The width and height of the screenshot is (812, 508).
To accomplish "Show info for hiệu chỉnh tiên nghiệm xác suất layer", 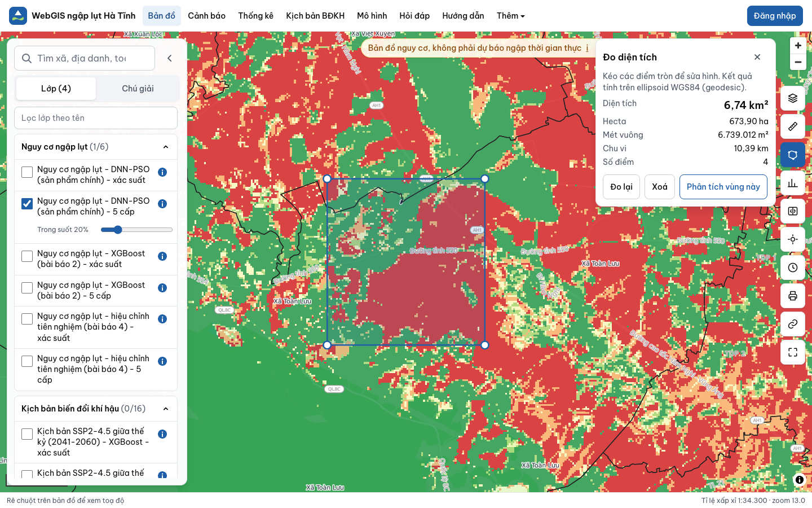I will (162, 319).
